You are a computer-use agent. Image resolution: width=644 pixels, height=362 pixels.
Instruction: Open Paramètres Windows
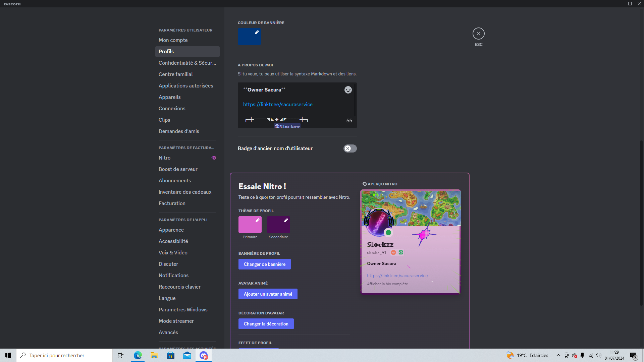[187, 310]
